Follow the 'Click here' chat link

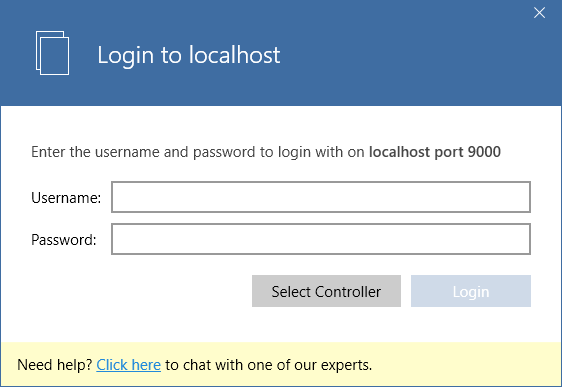tap(128, 365)
